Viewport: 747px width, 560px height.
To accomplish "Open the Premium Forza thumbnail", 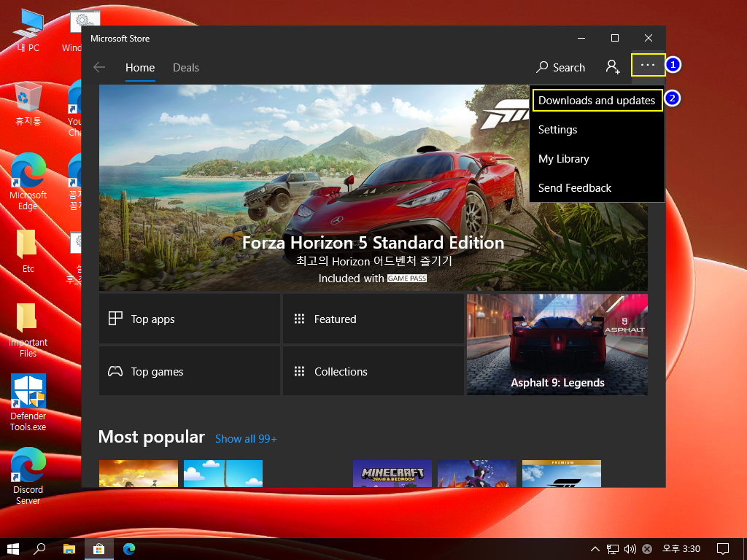I will pos(561,473).
